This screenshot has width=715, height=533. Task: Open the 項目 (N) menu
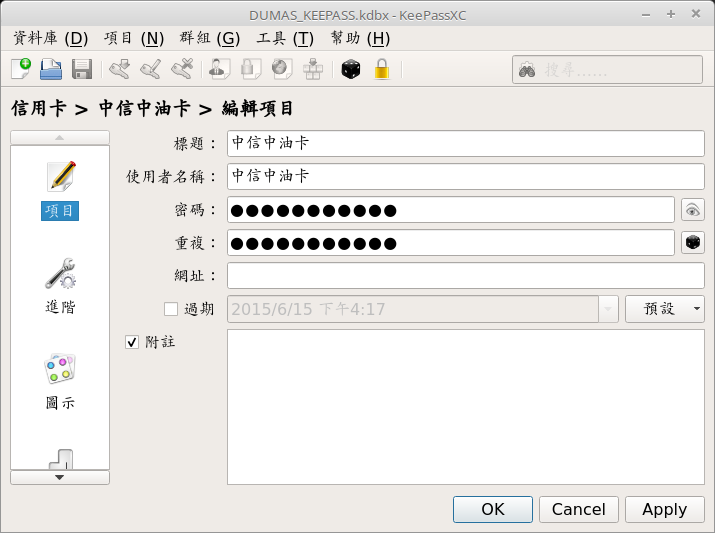134,38
